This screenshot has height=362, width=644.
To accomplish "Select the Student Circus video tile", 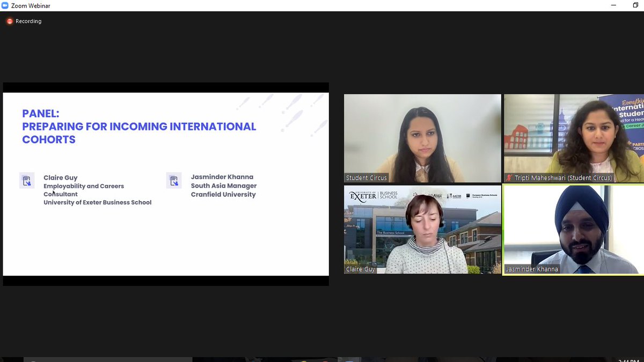I will (422, 138).
